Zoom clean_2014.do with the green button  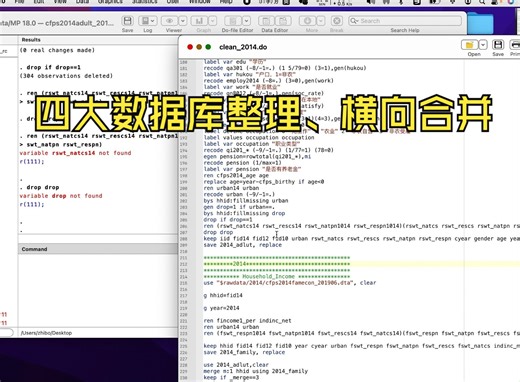click(208, 47)
